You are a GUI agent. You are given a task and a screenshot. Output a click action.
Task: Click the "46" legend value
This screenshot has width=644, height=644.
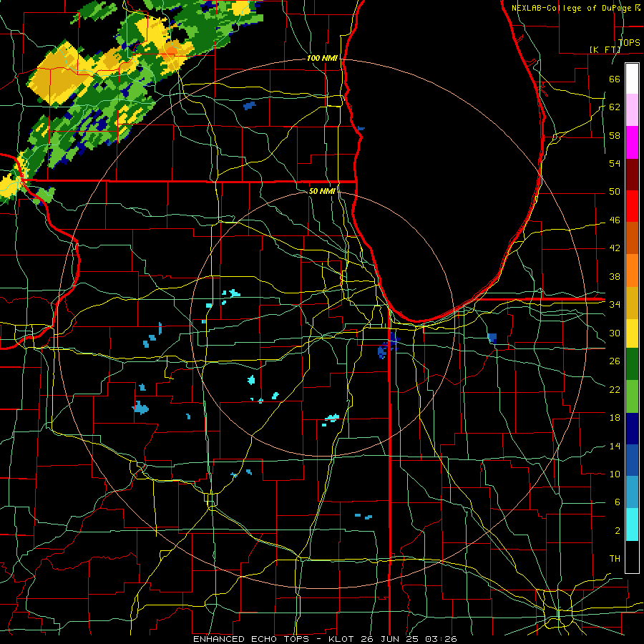click(x=615, y=220)
